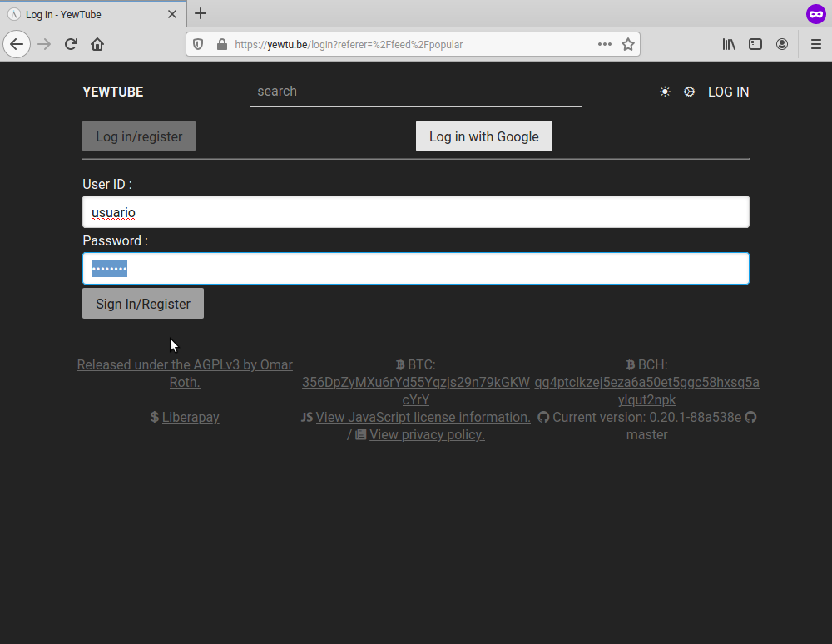Click the private browsing mask icon
Viewport: 832px width, 644px height.
[816, 14]
